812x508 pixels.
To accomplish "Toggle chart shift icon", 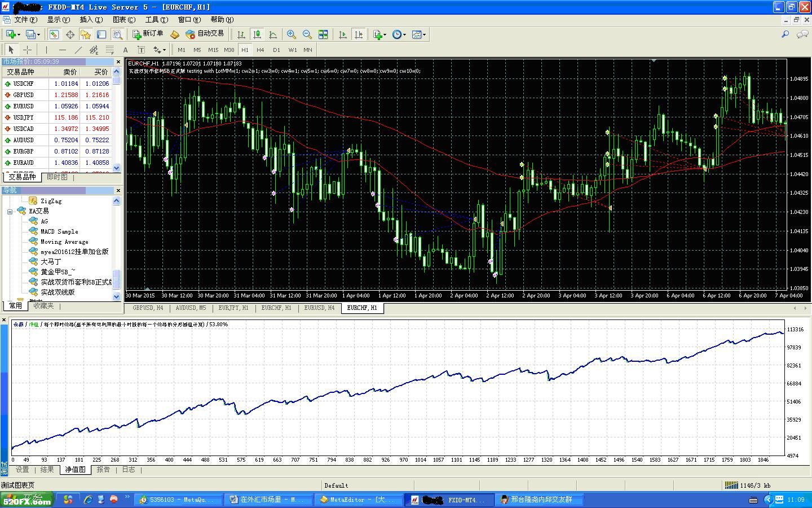I will pyautogui.click(x=359, y=34).
